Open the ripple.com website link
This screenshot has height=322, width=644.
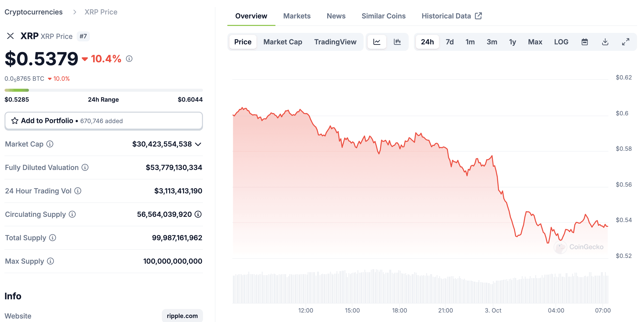pos(182,316)
